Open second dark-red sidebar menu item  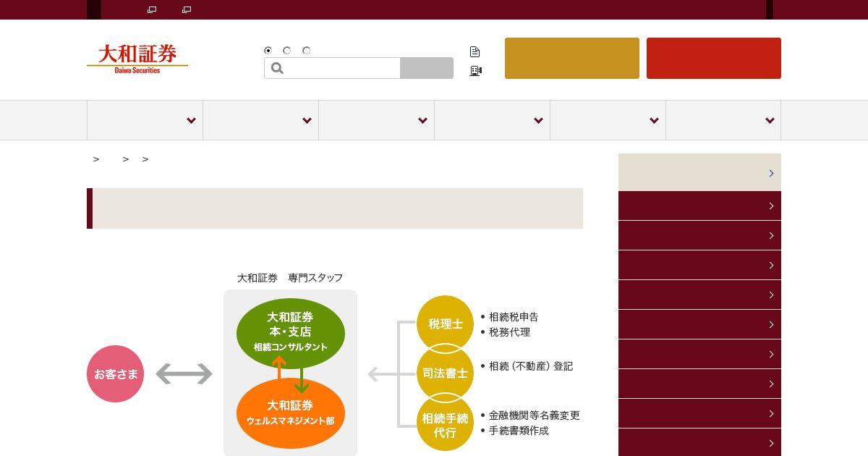(x=699, y=235)
